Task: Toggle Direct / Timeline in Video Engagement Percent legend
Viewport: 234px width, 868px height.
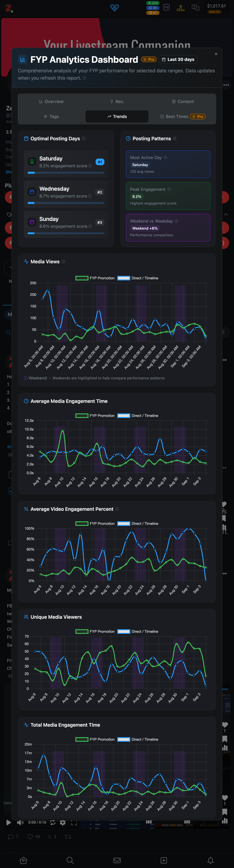Action: tap(138, 523)
